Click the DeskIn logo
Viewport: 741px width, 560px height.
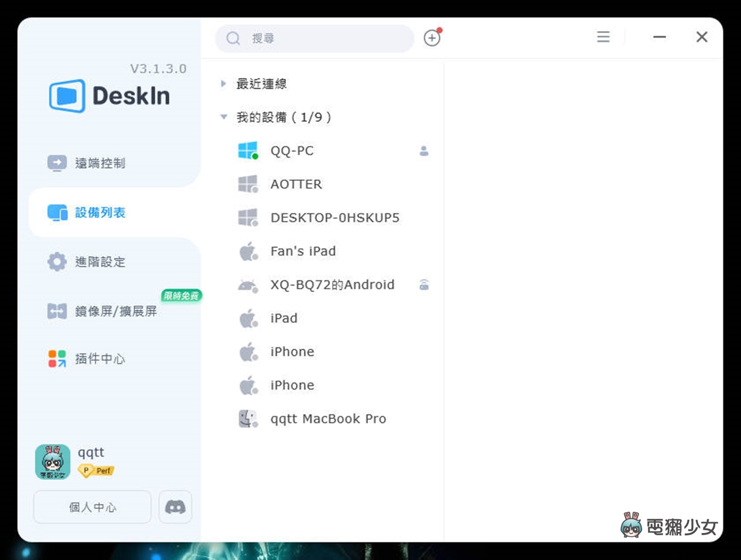point(110,96)
